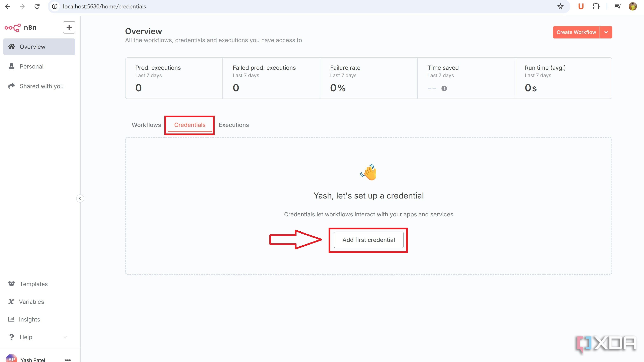Click the Templates box icon
Image resolution: width=644 pixels, height=362 pixels.
click(12, 284)
